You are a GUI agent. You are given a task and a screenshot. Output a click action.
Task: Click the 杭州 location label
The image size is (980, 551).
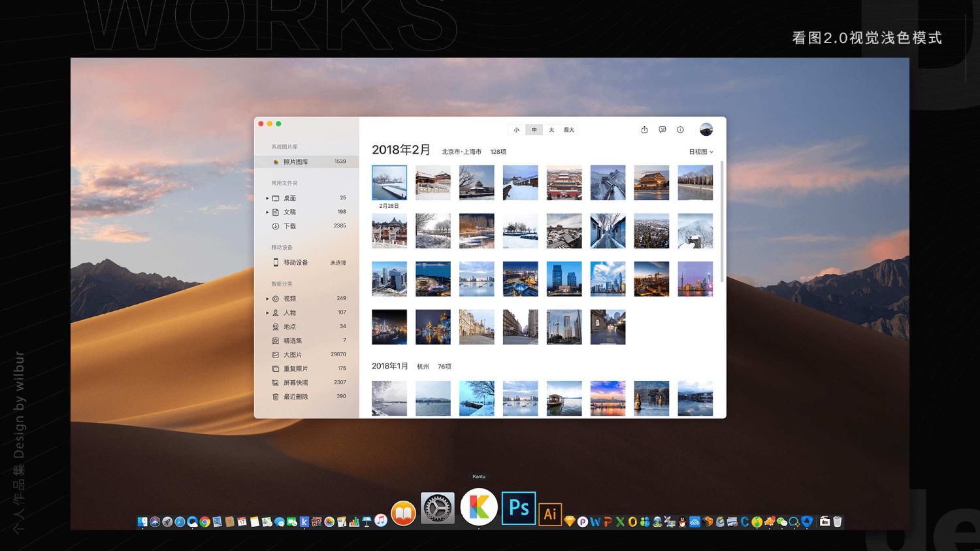(x=423, y=367)
